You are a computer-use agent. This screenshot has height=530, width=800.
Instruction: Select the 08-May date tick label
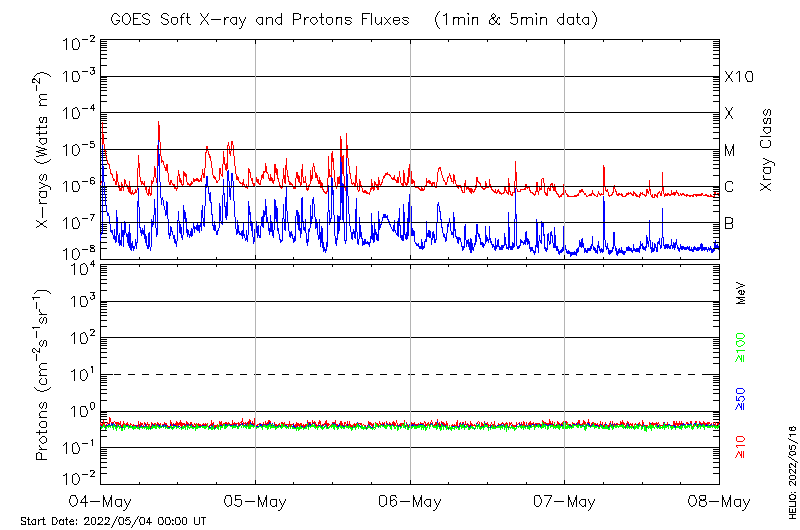[x=718, y=500]
